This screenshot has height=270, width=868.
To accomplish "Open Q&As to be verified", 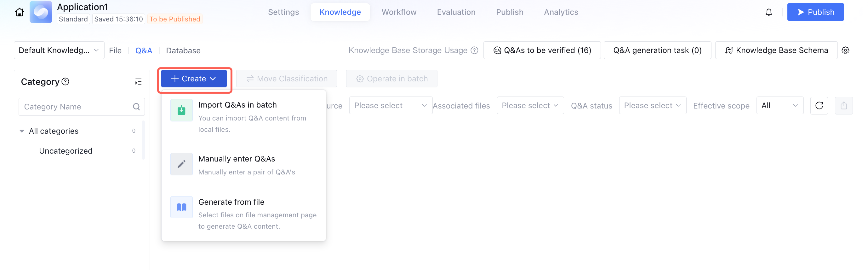I will click(541, 50).
